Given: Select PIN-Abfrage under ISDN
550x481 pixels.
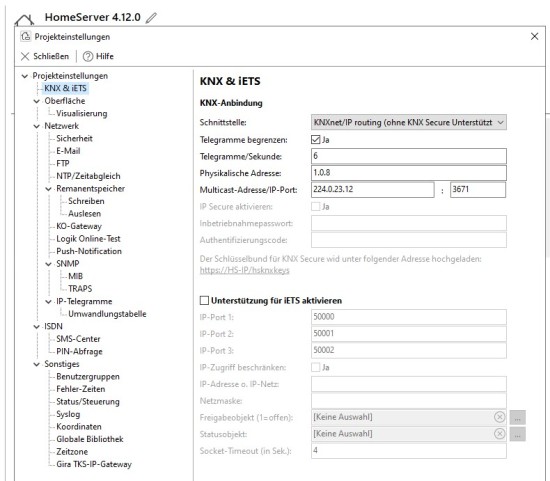Looking at the screenshot, I should point(79,352).
